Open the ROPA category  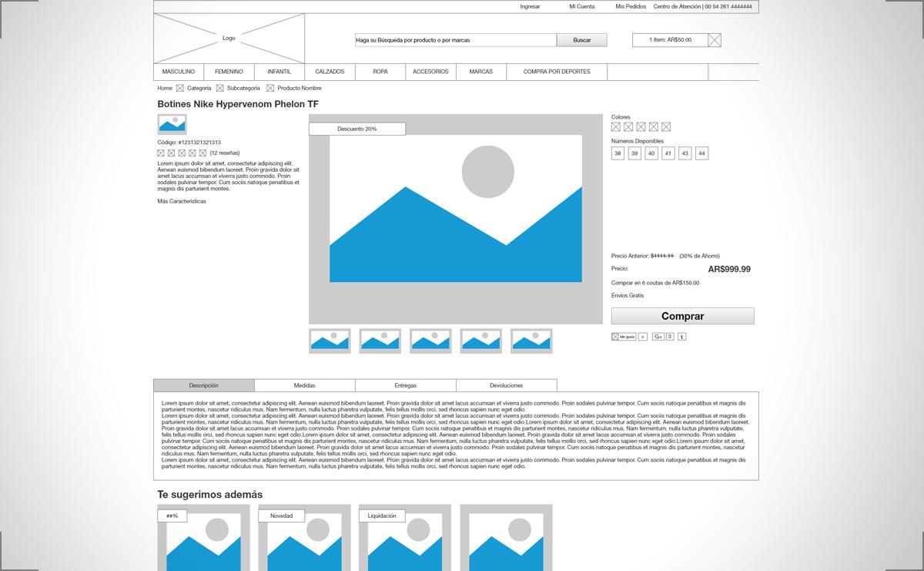(x=380, y=72)
